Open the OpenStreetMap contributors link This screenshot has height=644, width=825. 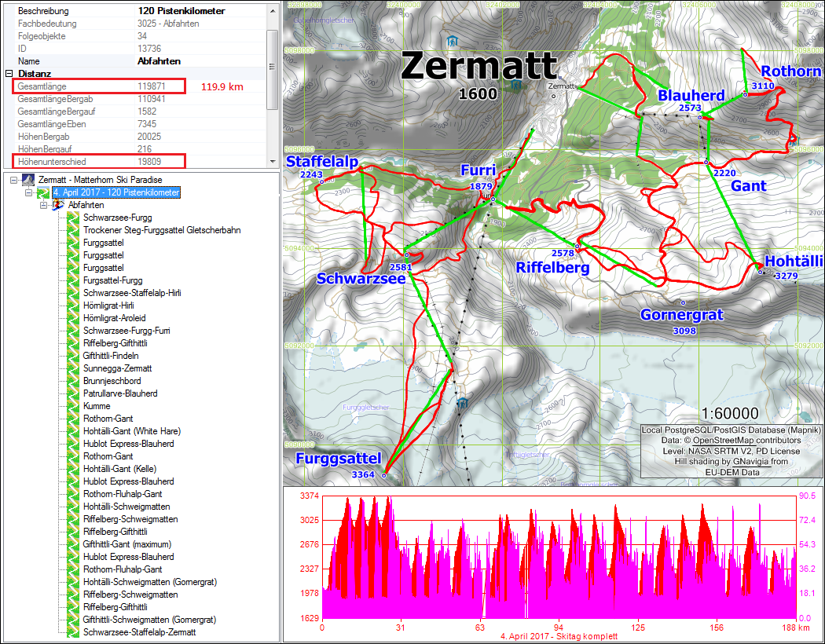pyautogui.click(x=746, y=441)
